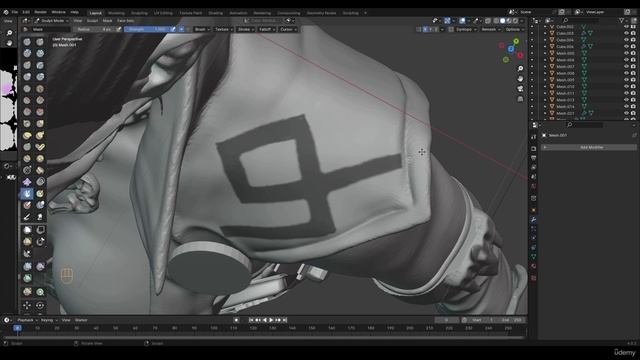Open the Stroke dropdown
The width and height of the screenshot is (640, 360).
point(246,29)
